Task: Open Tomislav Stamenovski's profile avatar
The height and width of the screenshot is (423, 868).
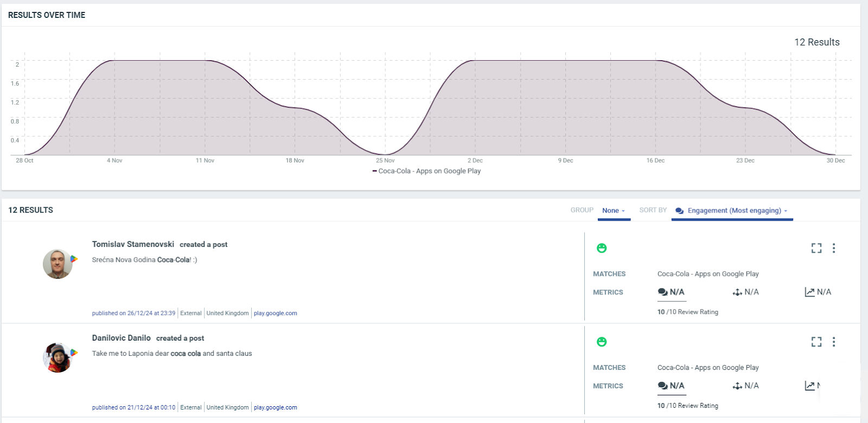Action: coord(58,264)
